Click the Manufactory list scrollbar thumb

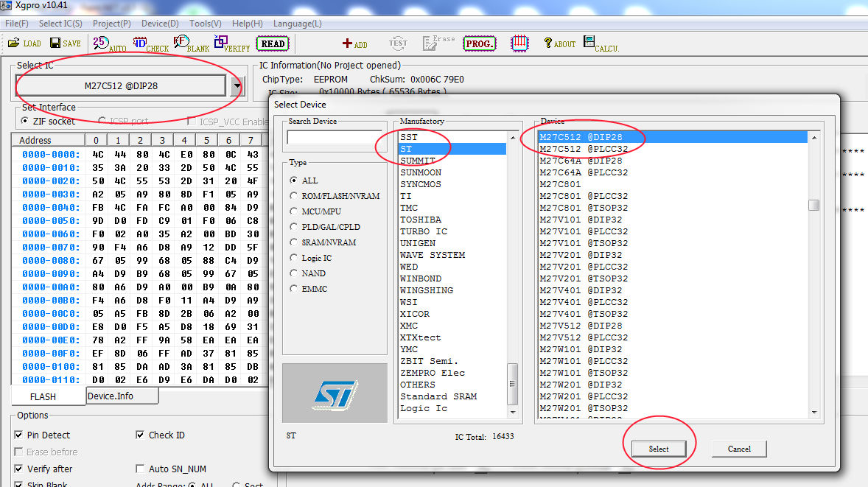(513, 384)
